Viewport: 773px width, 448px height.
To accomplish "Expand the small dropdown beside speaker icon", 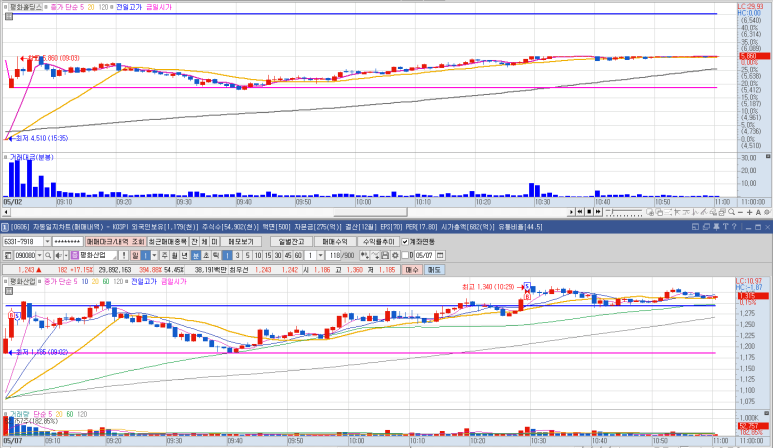I will (66, 255).
